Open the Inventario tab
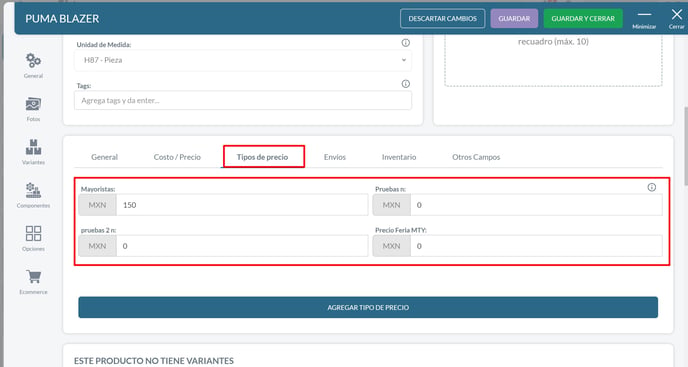Screen dimensions: 688x367 tap(399, 157)
